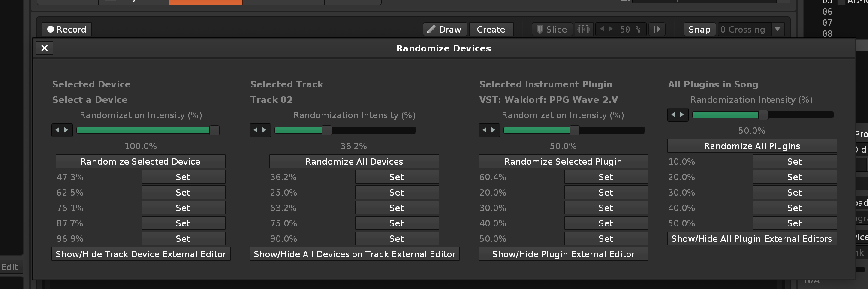Set Selected Device intensity to 96.9%

183,239
